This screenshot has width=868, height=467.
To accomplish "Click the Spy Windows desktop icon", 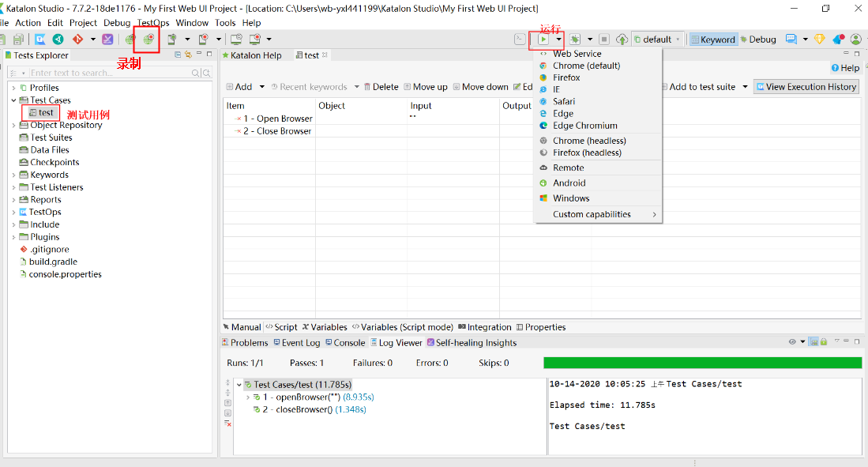I will (236, 40).
